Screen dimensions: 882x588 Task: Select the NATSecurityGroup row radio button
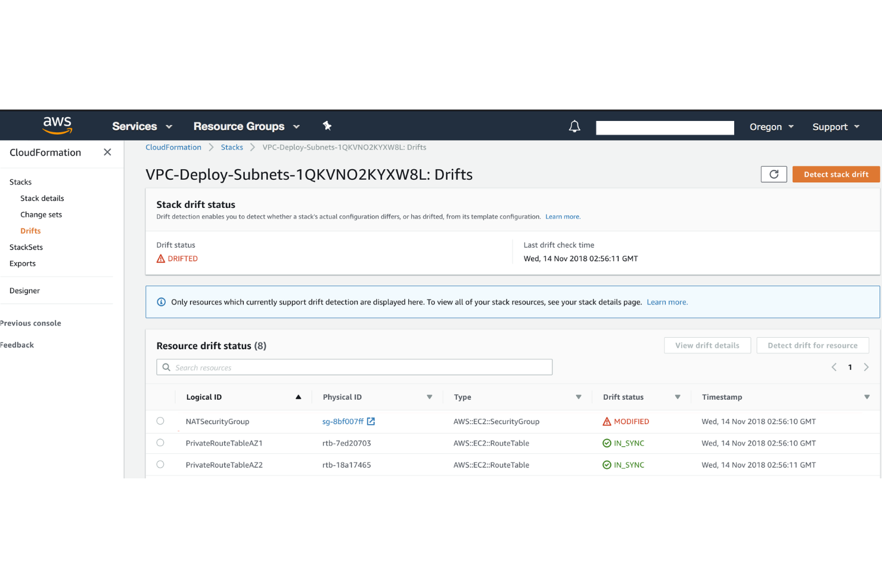[x=160, y=421]
